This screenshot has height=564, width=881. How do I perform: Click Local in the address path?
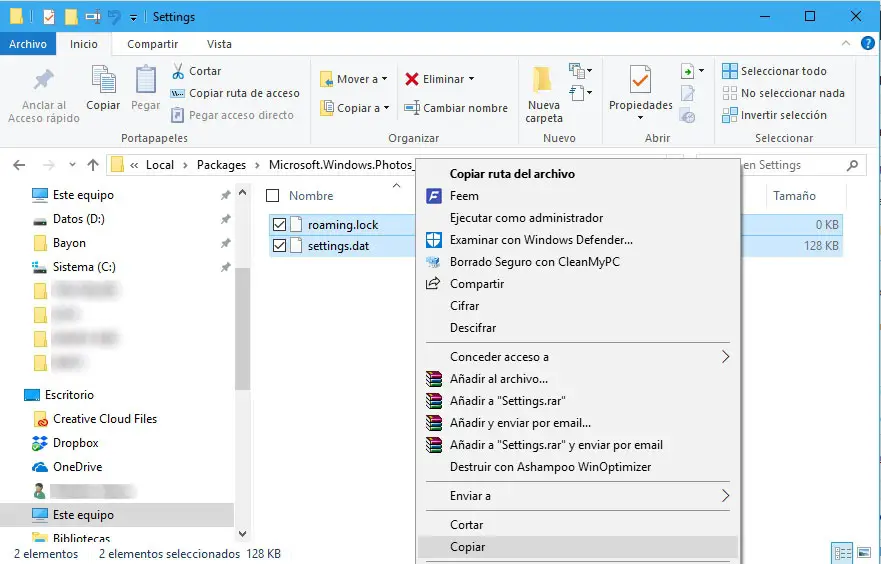coord(160,165)
